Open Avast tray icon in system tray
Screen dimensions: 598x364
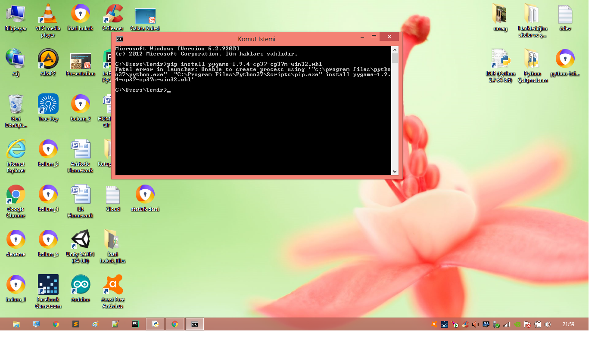435,324
